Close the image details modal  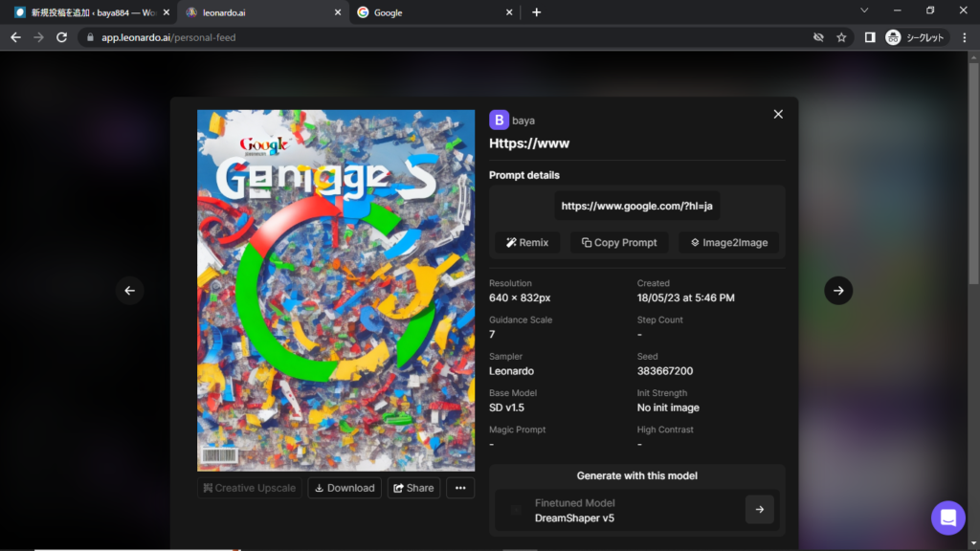pyautogui.click(x=778, y=114)
